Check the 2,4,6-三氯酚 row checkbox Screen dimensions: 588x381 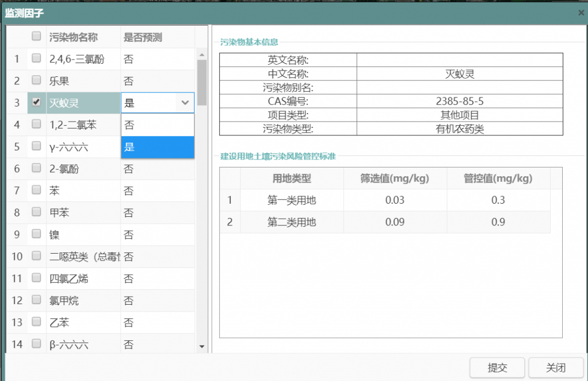tap(36, 59)
